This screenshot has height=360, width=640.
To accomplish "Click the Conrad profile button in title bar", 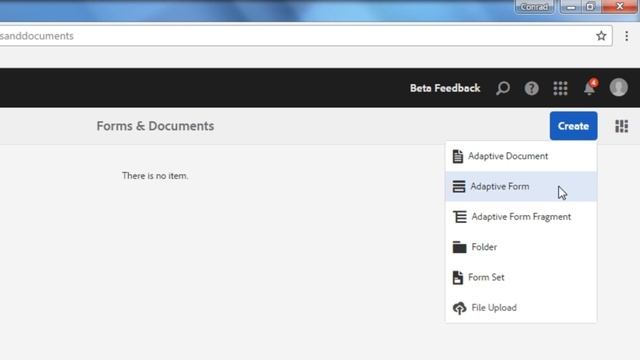I will click(534, 7).
